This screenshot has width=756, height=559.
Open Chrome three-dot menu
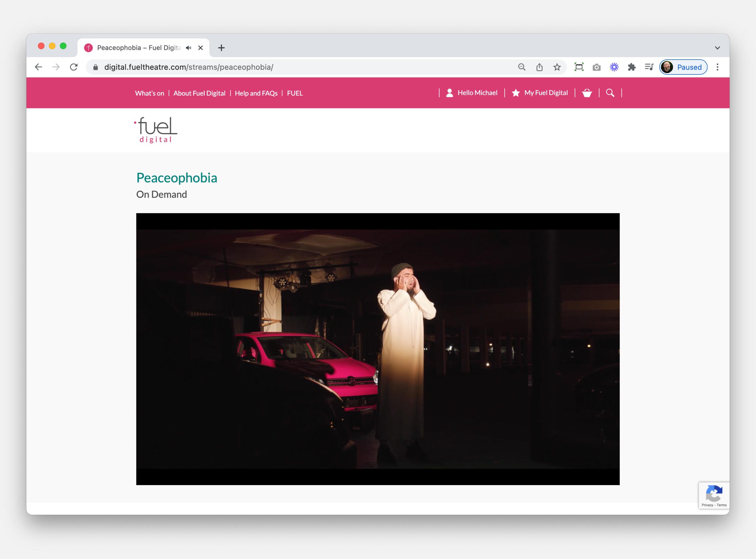717,67
